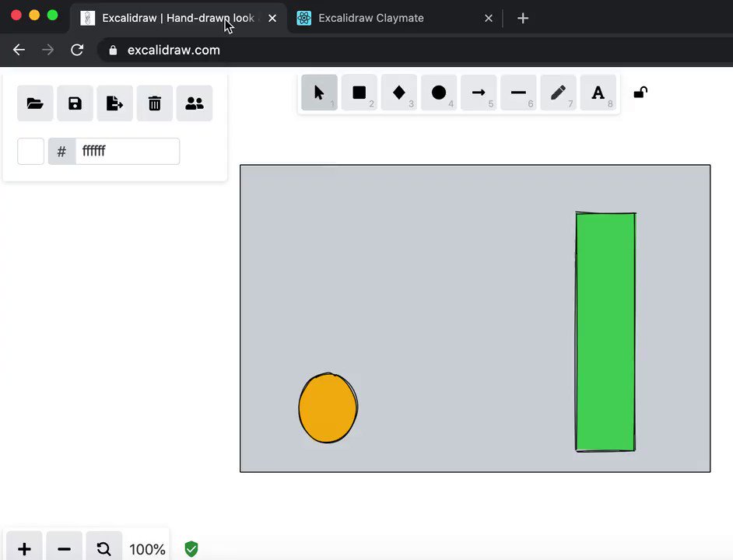Start a live collaboration session
Viewport: 733px width, 560px height.
(x=194, y=103)
